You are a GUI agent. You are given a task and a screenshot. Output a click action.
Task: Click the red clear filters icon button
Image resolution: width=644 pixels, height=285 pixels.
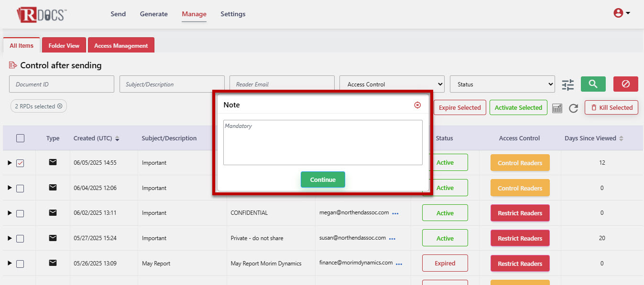click(x=625, y=84)
